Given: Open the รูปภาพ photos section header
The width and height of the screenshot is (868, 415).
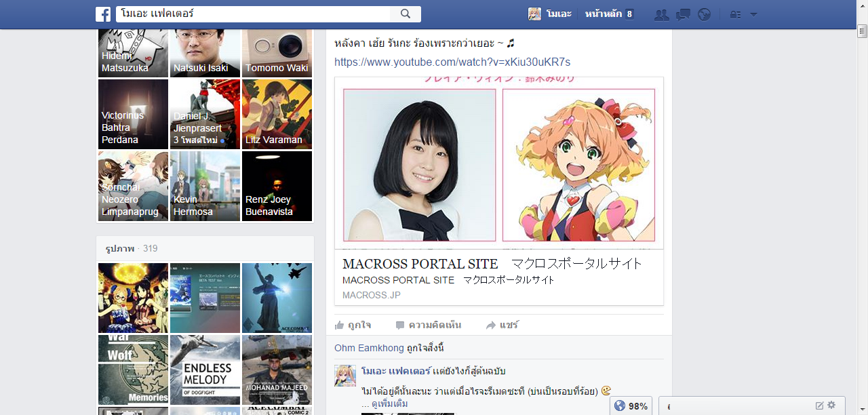Looking at the screenshot, I should pyautogui.click(x=120, y=249).
